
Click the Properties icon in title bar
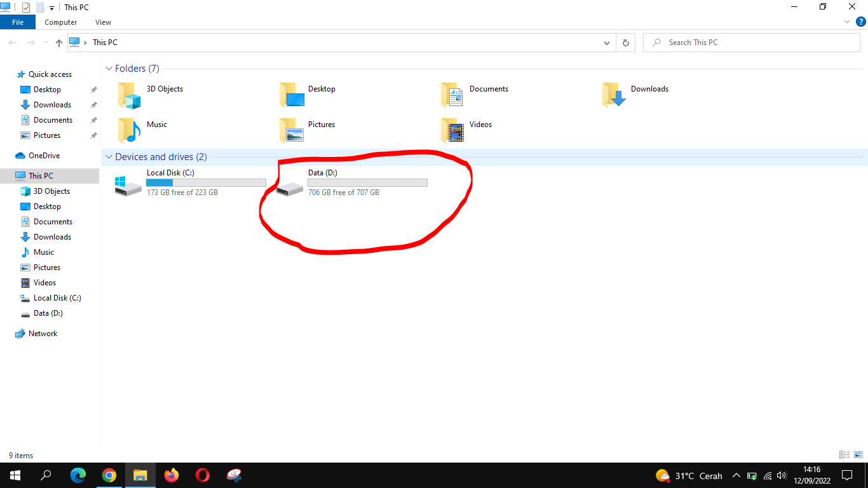[x=26, y=7]
